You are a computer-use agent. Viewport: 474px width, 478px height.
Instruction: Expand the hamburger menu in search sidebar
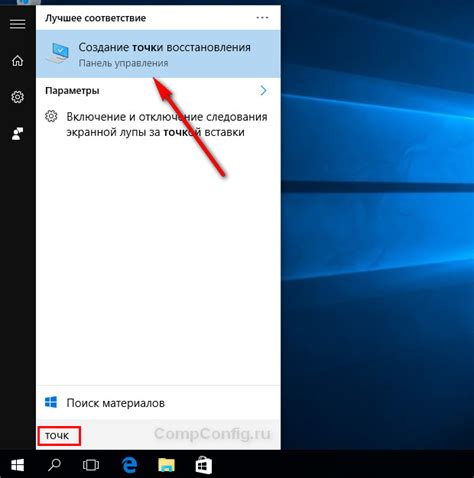tap(18, 24)
